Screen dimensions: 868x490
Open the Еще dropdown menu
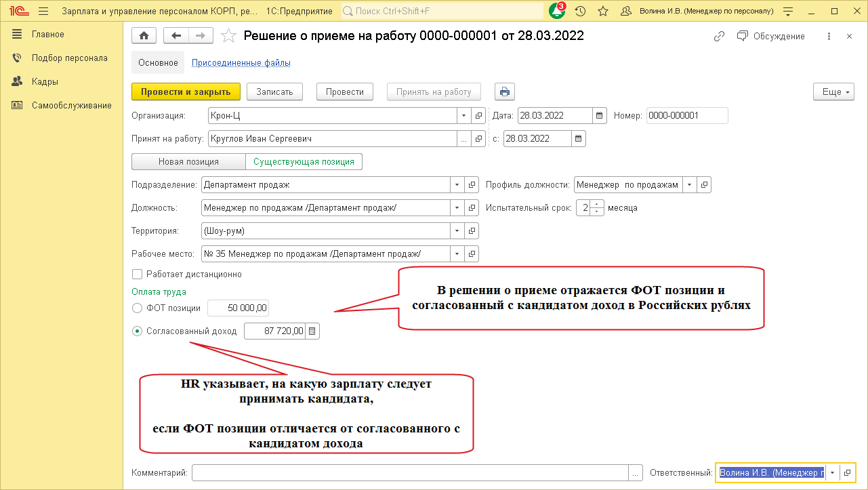(833, 92)
